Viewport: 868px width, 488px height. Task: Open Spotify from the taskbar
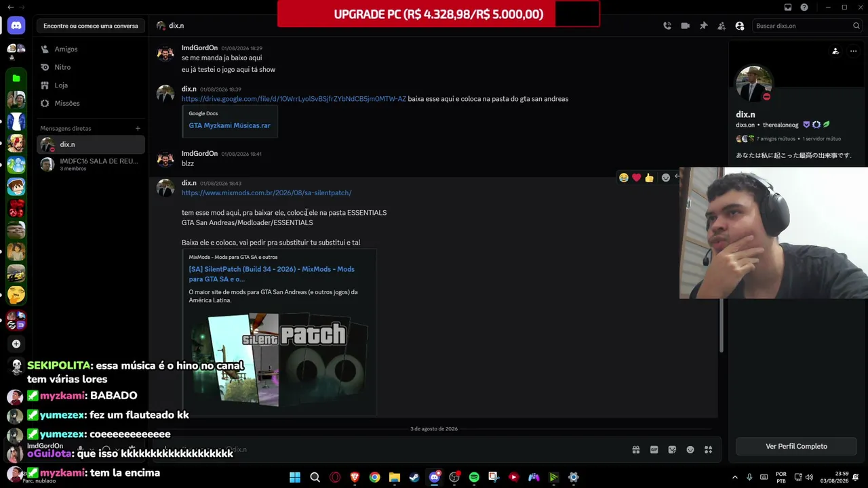474,477
